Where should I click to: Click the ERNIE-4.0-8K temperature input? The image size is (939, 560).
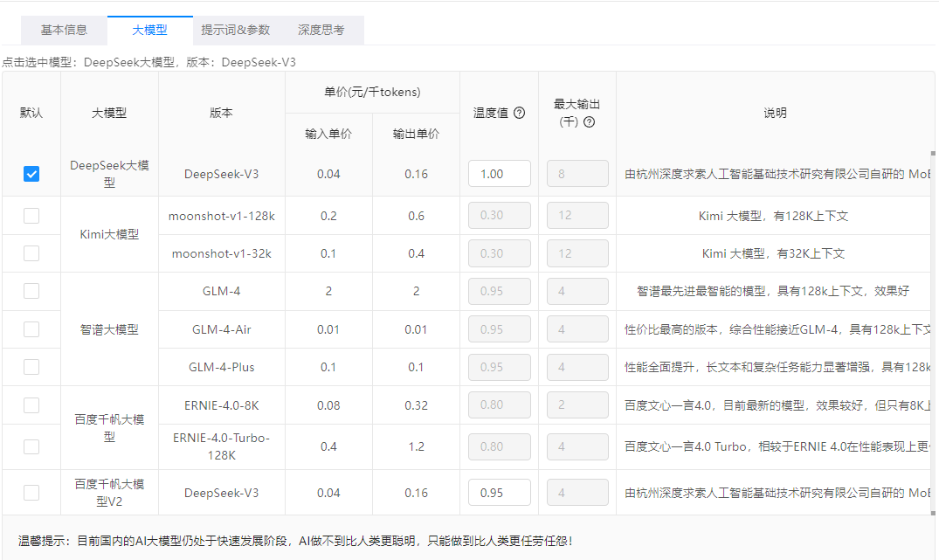500,405
